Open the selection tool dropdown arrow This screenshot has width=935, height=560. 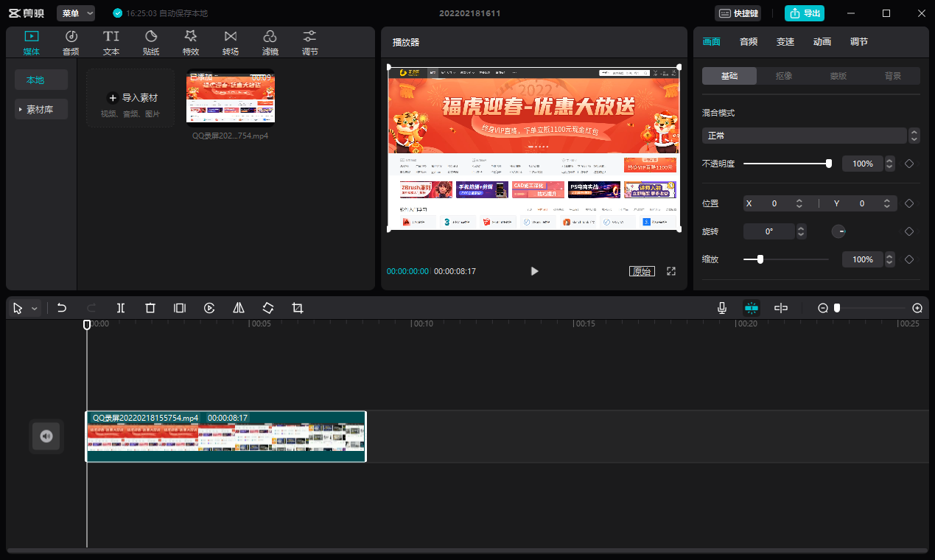pyautogui.click(x=34, y=309)
